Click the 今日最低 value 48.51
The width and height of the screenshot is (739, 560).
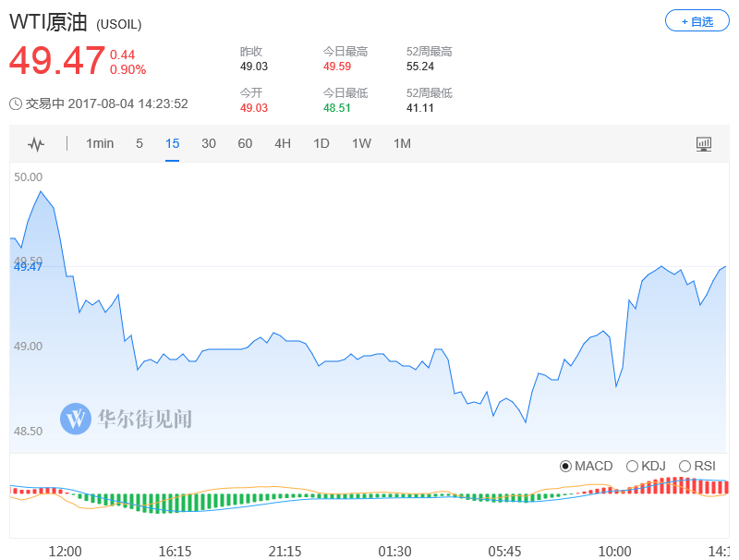point(337,108)
